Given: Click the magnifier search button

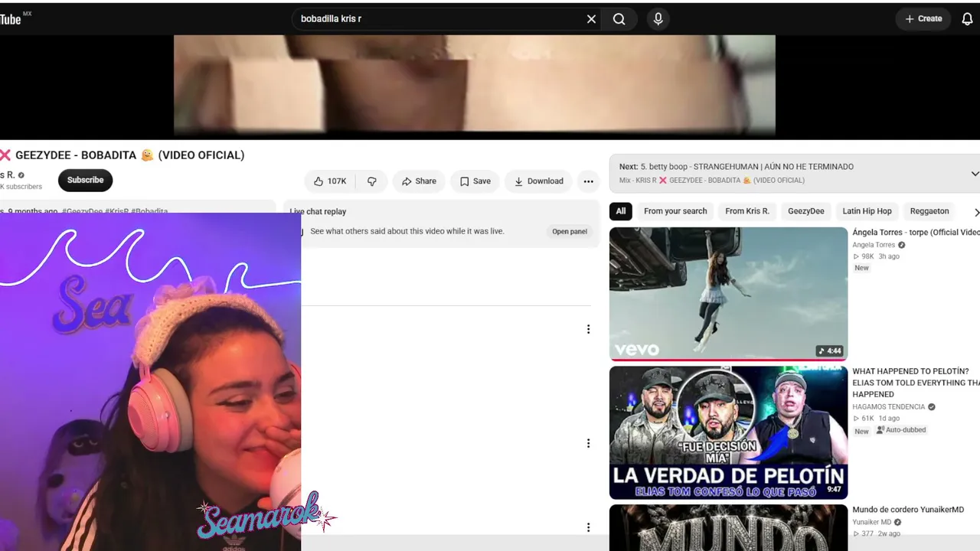Looking at the screenshot, I should pos(619,19).
